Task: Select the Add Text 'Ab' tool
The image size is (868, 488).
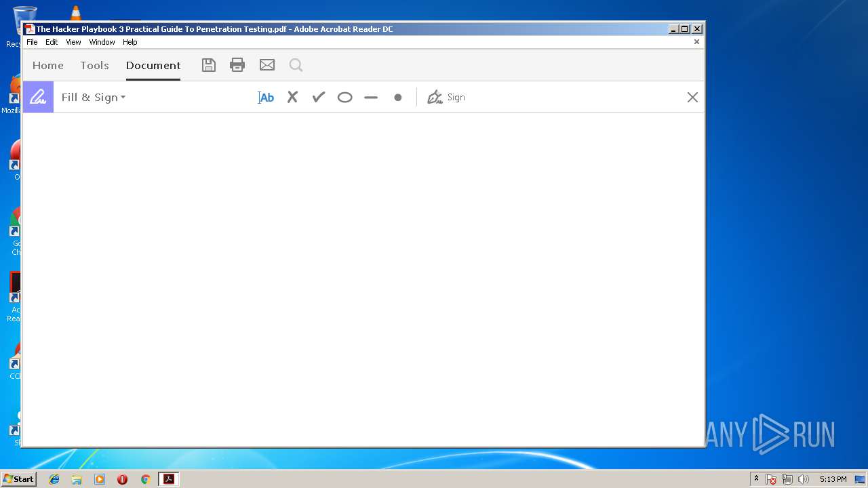Action: coord(266,98)
